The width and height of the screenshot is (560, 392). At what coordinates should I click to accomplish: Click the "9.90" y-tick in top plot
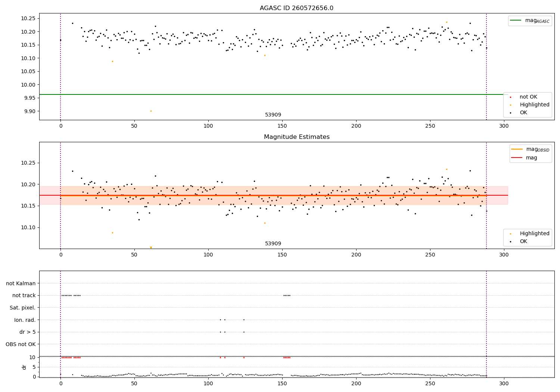(29, 111)
